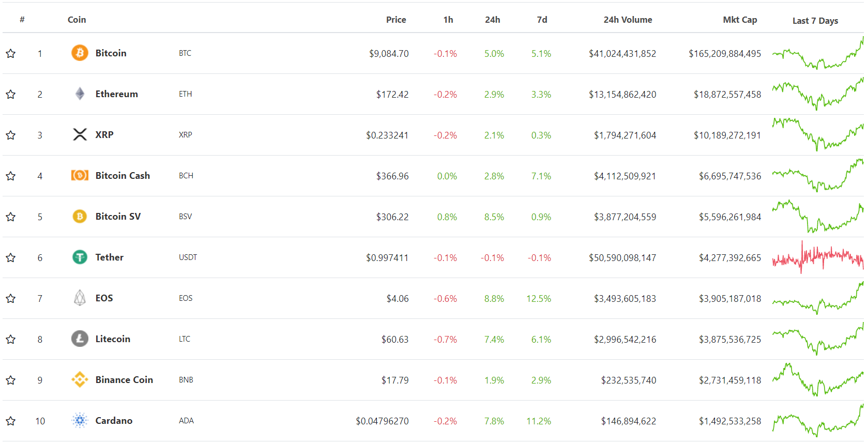This screenshot has width=868, height=444.
Task: Sort by the 1h change header
Action: pyautogui.click(x=448, y=20)
